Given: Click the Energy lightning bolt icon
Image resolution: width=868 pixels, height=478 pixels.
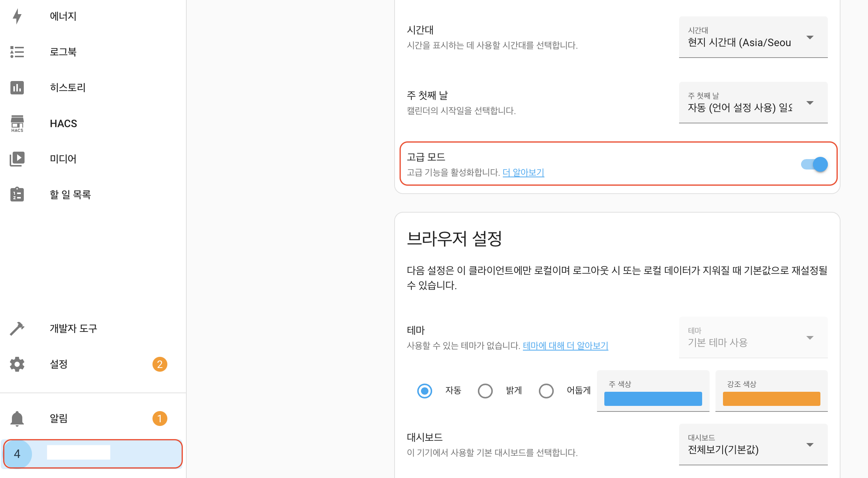Looking at the screenshot, I should coord(17,16).
